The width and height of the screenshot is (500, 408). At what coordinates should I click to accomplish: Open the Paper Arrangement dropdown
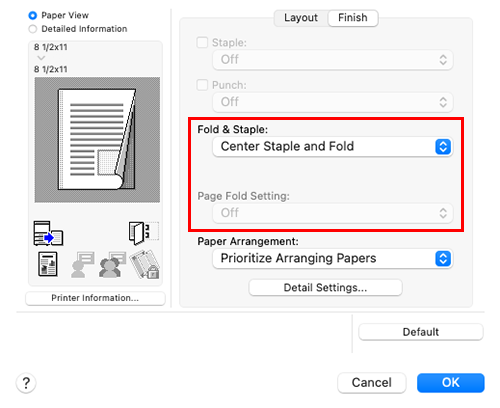click(x=332, y=259)
